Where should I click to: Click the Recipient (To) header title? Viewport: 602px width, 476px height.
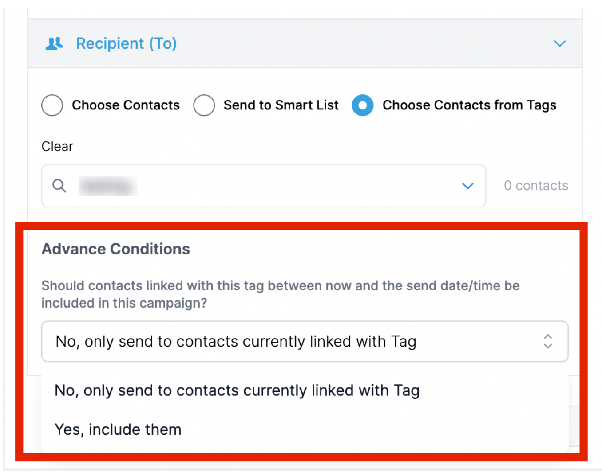[x=126, y=44]
